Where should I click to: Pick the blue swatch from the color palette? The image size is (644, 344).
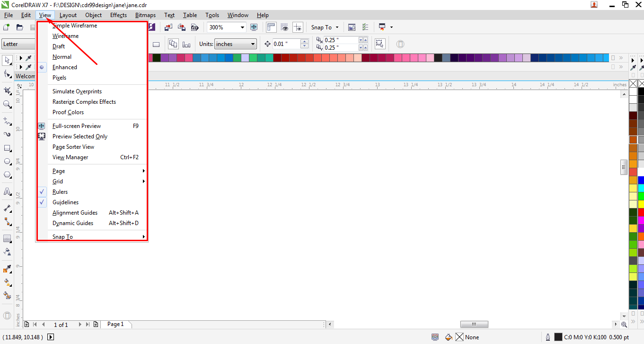[x=641, y=180]
